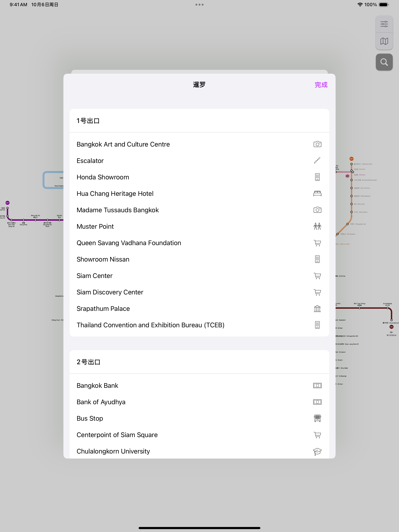Tap the cart icon for Queen Savang Vadhana Foundation

click(x=317, y=243)
